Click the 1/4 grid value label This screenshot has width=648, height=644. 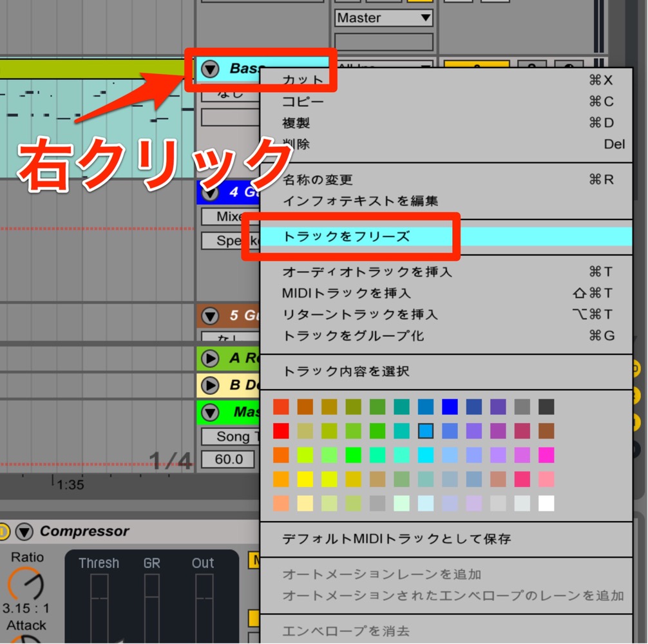click(170, 460)
